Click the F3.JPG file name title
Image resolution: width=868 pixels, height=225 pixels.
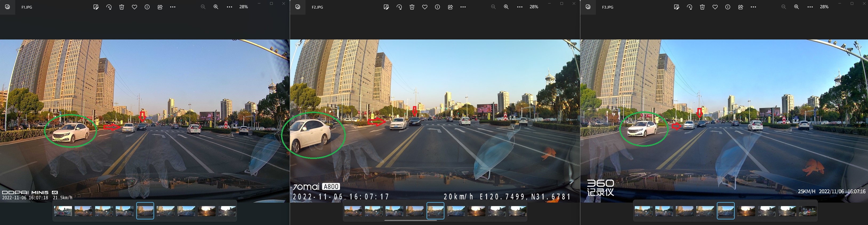(x=608, y=7)
